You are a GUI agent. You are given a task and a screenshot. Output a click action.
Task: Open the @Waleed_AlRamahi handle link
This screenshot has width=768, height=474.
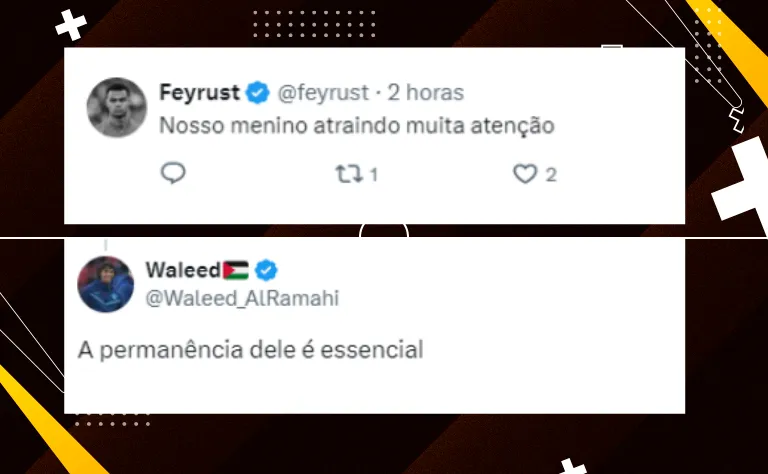coord(242,299)
